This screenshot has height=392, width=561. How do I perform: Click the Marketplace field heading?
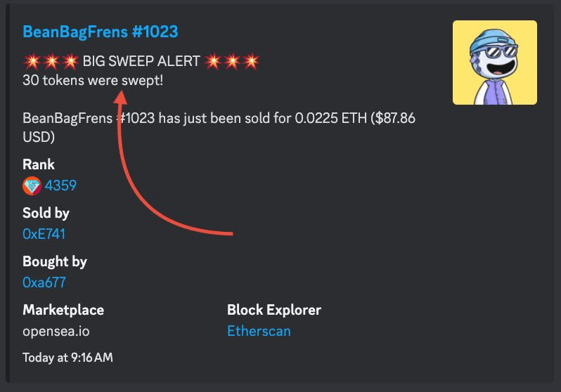[x=63, y=310]
